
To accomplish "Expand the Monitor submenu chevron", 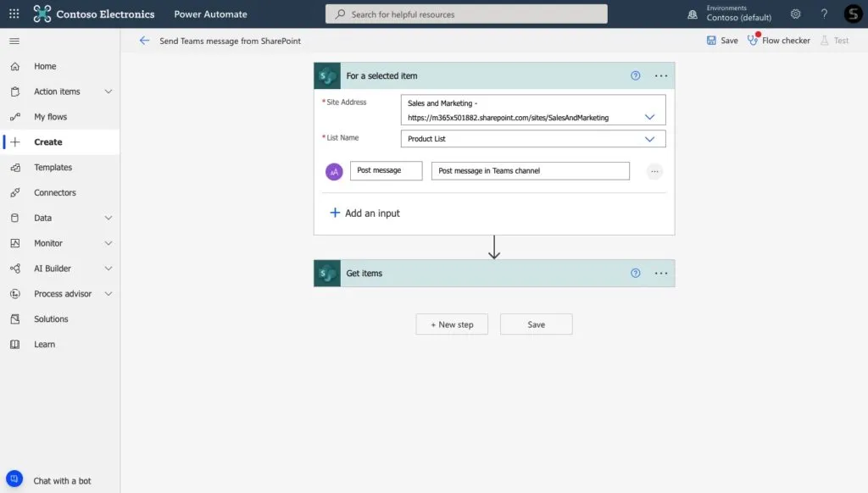I will click(108, 243).
